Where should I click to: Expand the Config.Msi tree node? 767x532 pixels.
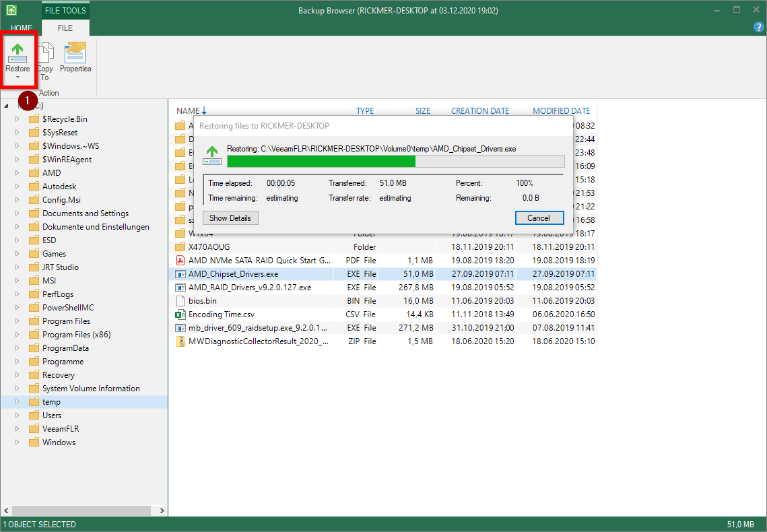click(17, 199)
